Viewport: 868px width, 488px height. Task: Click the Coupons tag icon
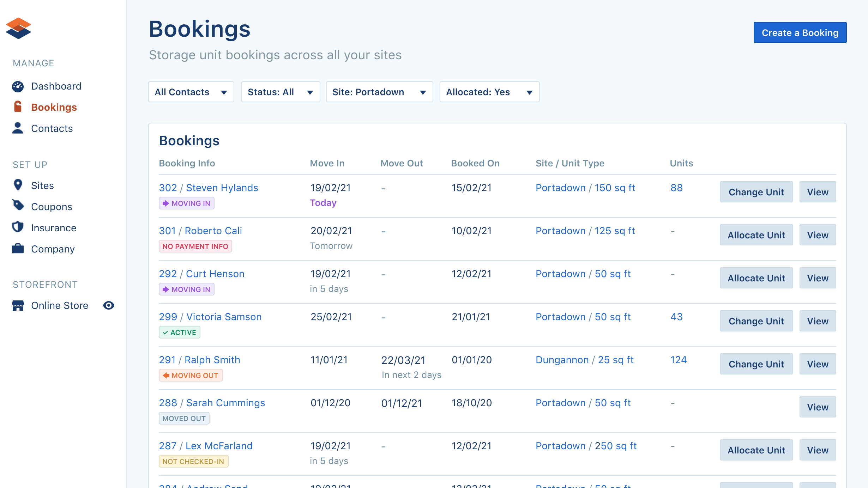pyautogui.click(x=18, y=206)
